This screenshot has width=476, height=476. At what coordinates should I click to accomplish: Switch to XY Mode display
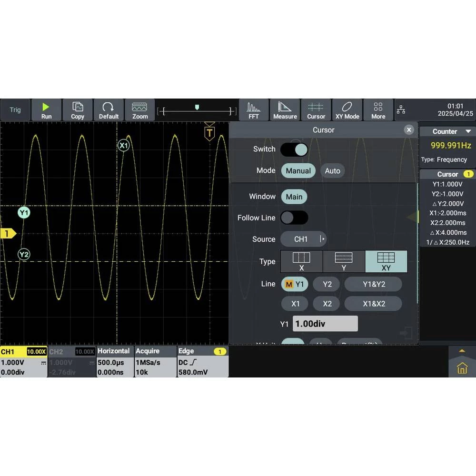[x=347, y=110]
